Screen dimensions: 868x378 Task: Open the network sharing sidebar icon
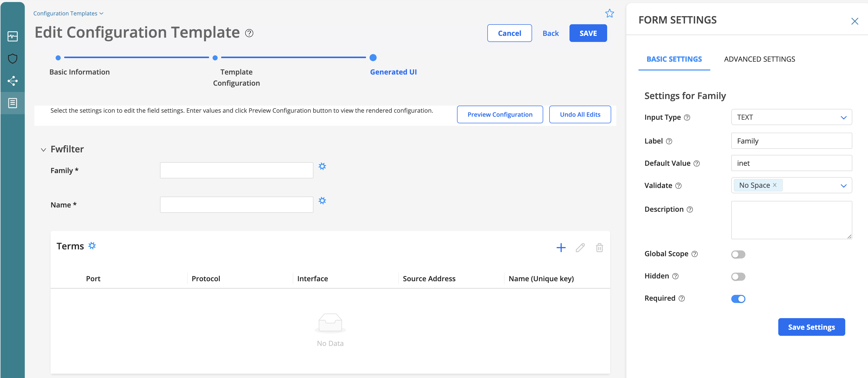coord(12,81)
